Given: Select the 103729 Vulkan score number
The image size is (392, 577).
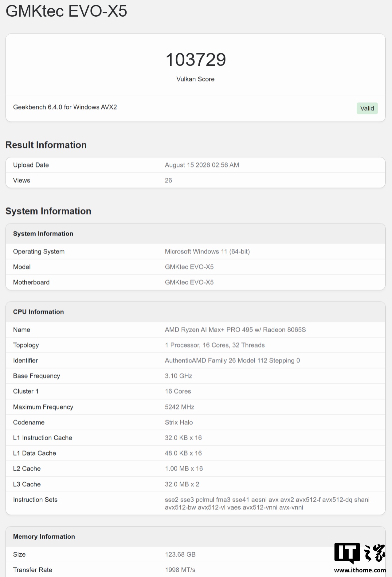Looking at the screenshot, I should 196,59.
